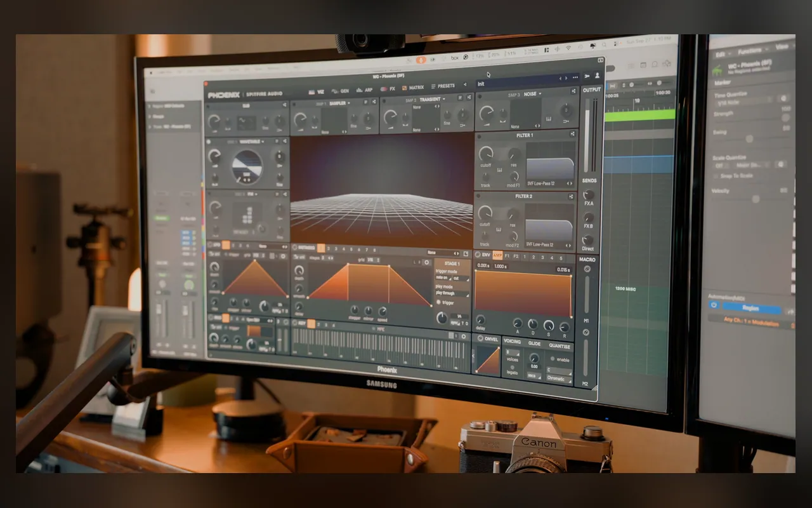Toggle the Wavetable oscillator power button

point(209,142)
